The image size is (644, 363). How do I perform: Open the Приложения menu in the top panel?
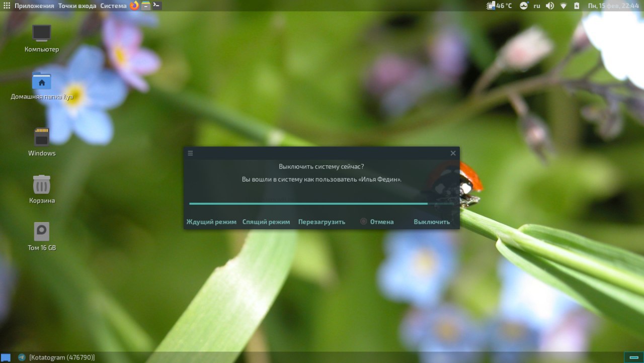[x=34, y=6]
